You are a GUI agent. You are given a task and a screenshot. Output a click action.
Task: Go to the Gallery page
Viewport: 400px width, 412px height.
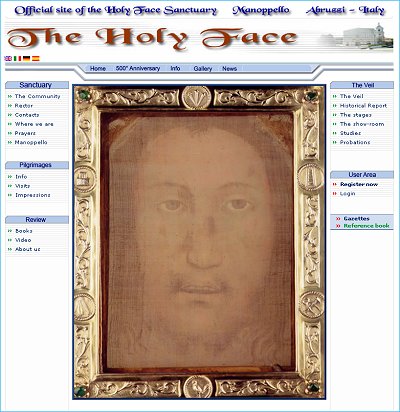203,68
